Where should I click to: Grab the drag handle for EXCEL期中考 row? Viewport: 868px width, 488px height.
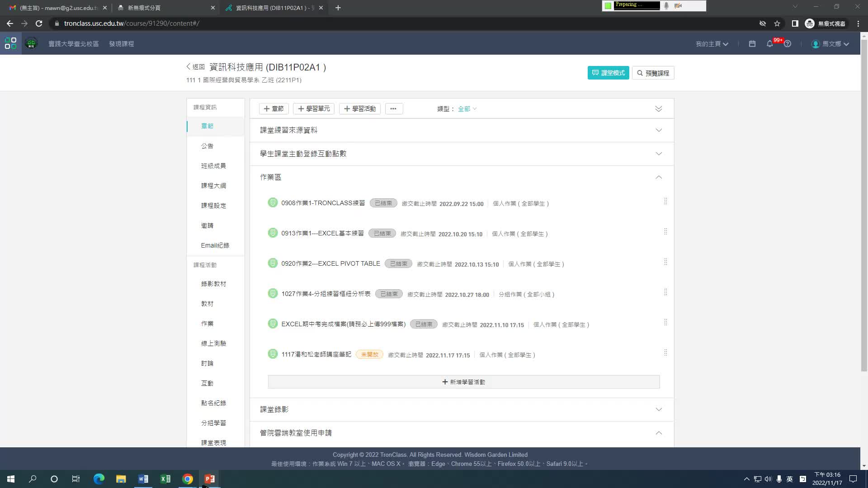665,322
